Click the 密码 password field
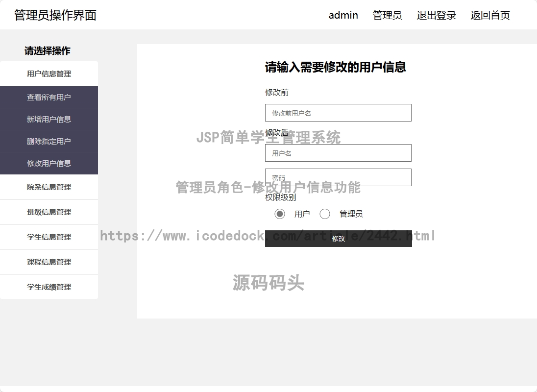 click(338, 177)
